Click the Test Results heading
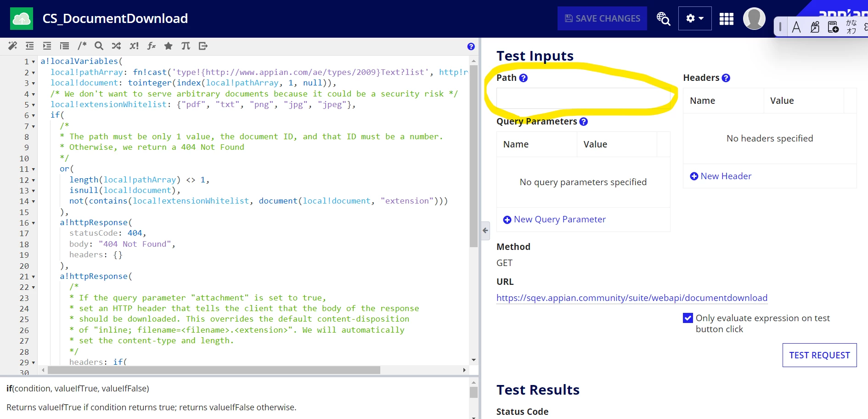The height and width of the screenshot is (419, 868). [538, 390]
